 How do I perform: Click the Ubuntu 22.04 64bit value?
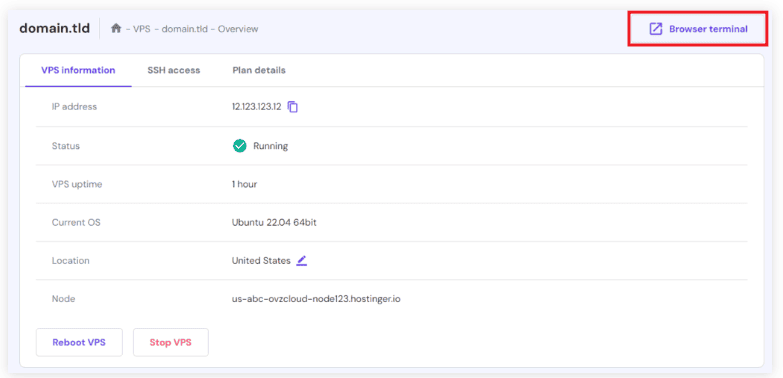[x=274, y=223]
